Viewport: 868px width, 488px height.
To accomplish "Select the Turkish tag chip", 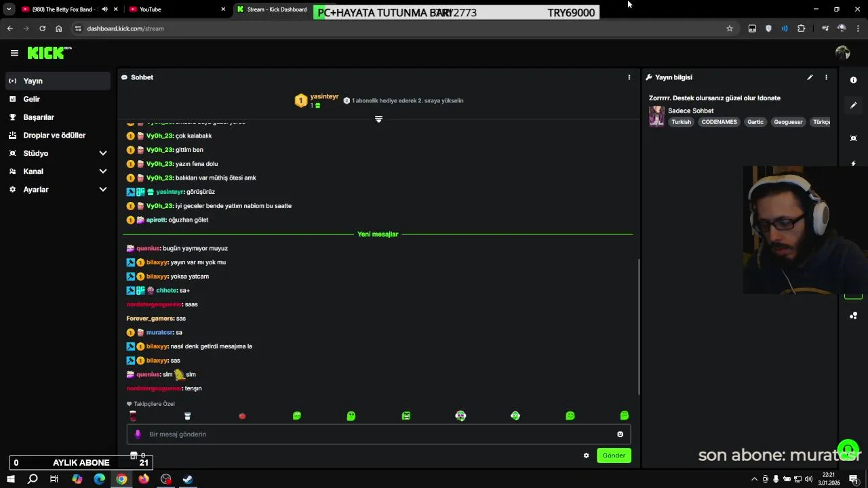I will (681, 122).
